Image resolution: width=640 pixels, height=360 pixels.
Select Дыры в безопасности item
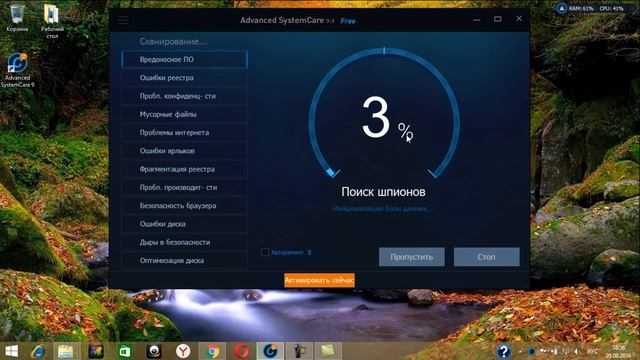(184, 242)
